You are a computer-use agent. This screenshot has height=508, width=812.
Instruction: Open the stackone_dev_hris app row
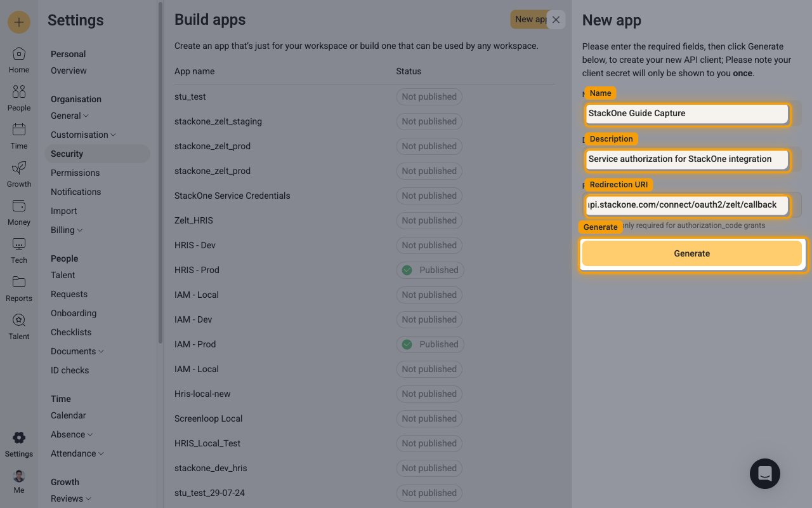[364, 468]
